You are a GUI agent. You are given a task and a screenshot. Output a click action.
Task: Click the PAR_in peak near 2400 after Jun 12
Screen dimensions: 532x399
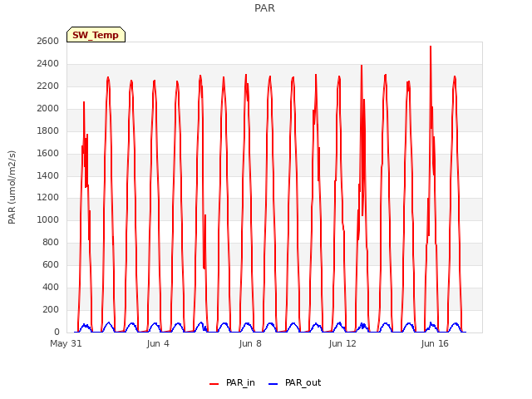click(362, 66)
